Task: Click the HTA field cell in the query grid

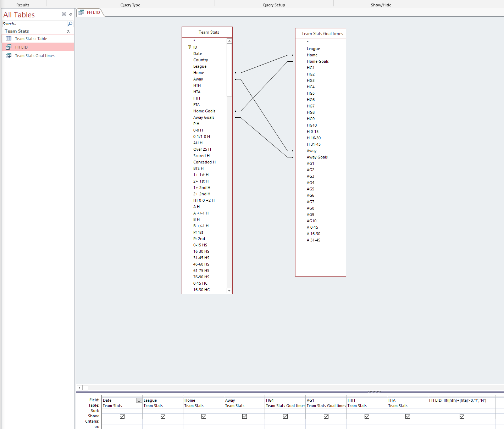Action: (408, 400)
